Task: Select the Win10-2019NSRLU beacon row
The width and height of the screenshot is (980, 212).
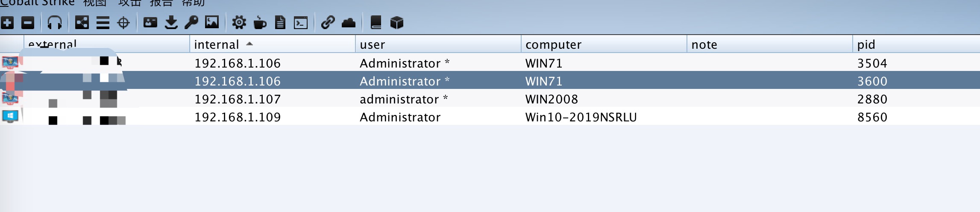Action: click(490, 117)
